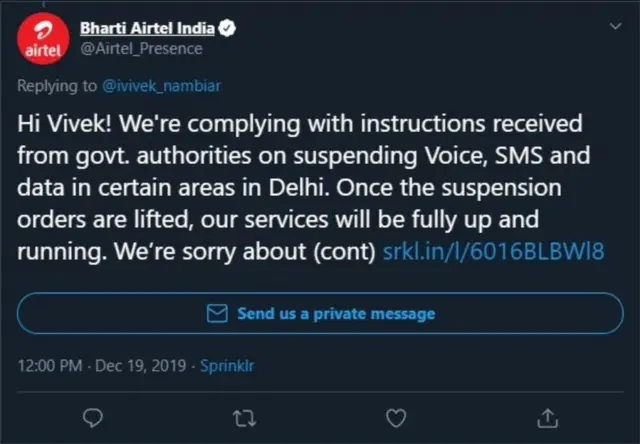Click the Airtel profile avatar
Viewport: 640px width, 444px height.
[41, 38]
